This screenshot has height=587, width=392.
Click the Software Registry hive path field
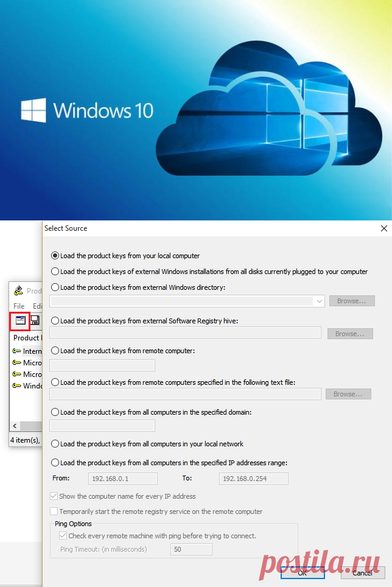(185, 332)
